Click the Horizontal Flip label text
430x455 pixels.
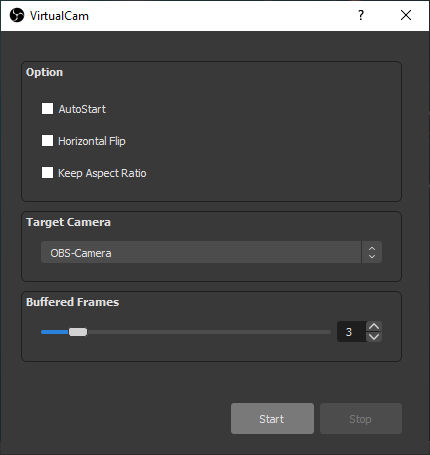[x=92, y=141]
